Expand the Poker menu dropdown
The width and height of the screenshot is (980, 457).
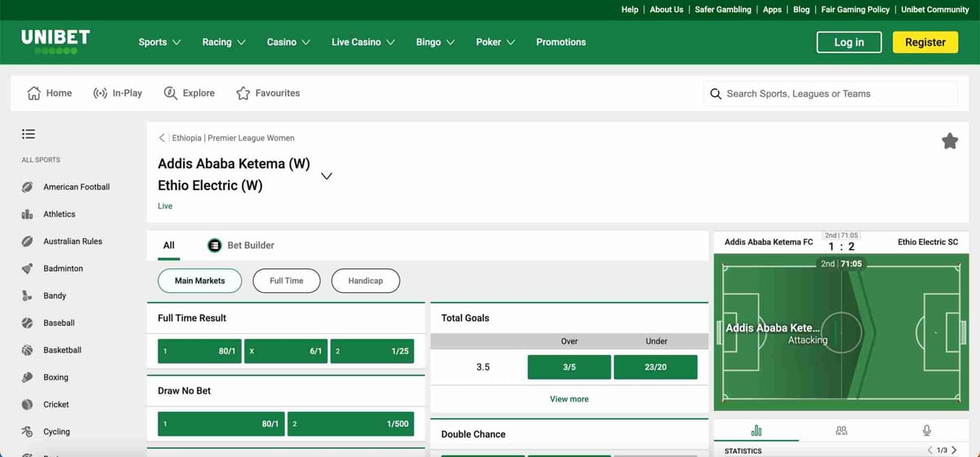pos(495,42)
